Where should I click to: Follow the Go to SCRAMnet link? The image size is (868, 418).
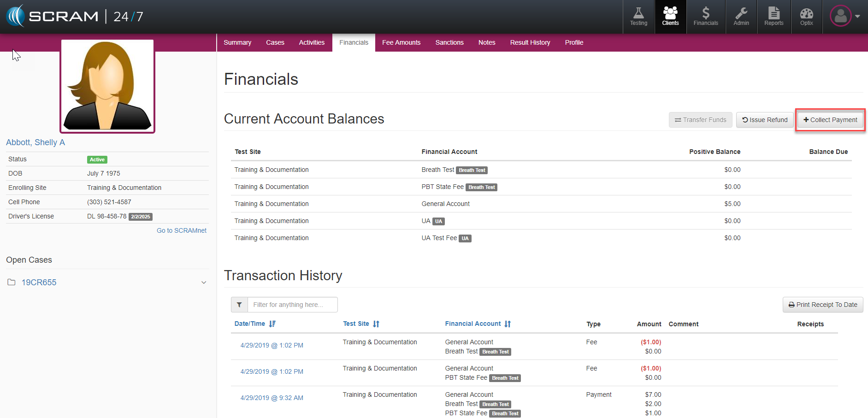tap(181, 230)
